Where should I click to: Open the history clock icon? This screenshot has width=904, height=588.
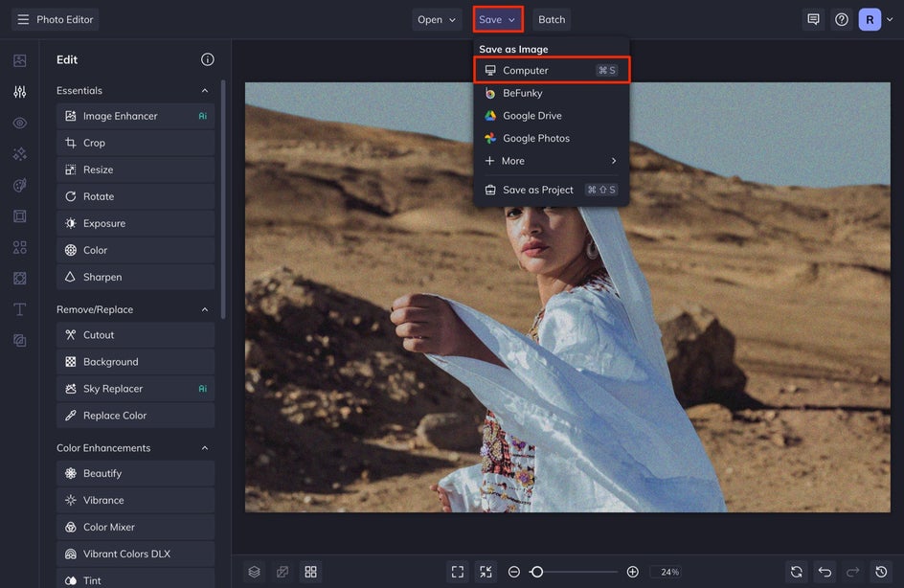[881, 572]
